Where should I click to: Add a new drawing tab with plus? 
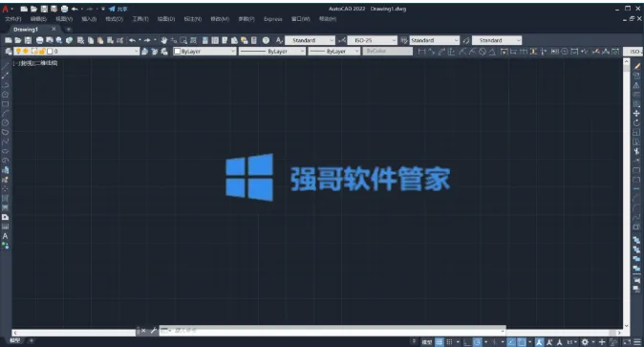pos(69,30)
